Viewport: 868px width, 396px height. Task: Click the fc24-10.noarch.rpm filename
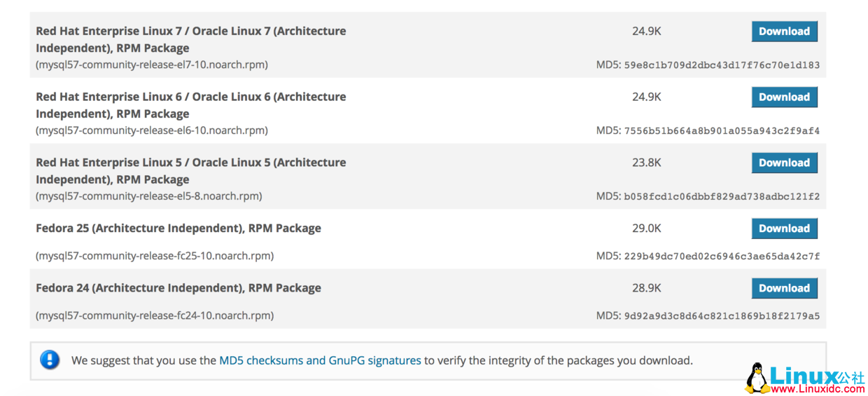(x=154, y=315)
